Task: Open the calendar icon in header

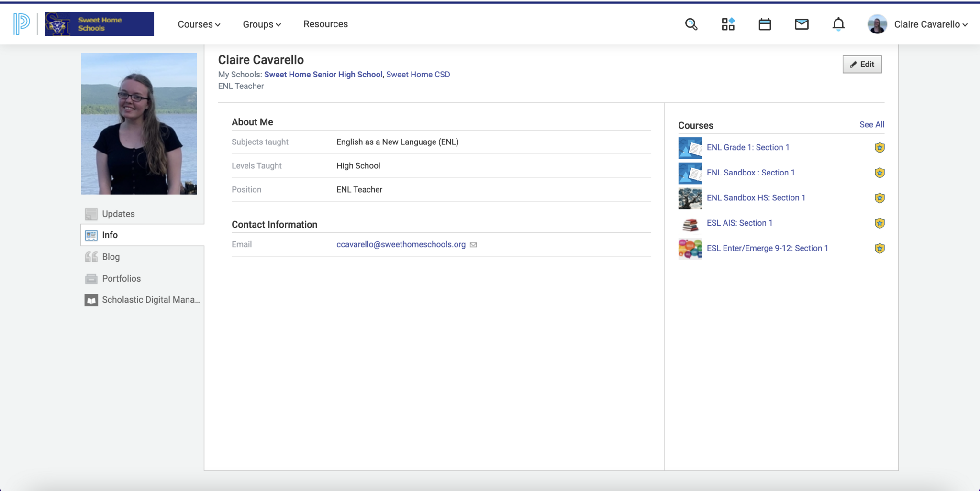Action: point(765,24)
